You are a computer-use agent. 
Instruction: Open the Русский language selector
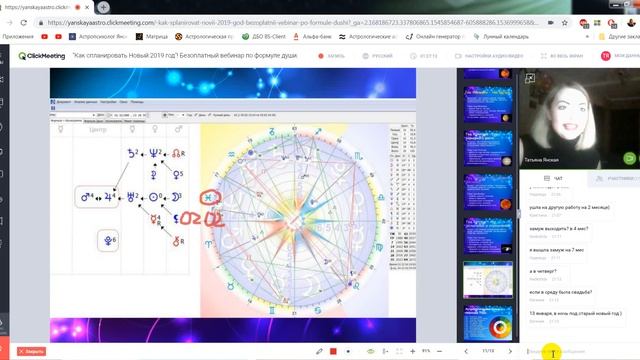pos(378,56)
